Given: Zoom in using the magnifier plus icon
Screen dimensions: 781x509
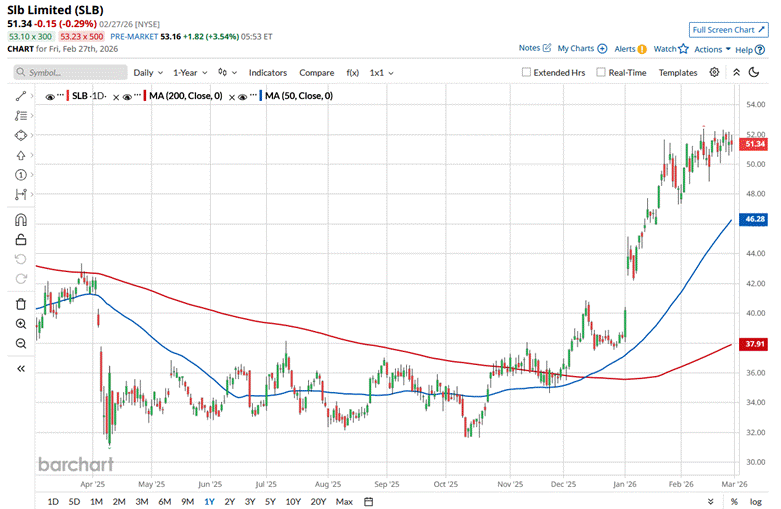Looking at the screenshot, I should (x=21, y=324).
